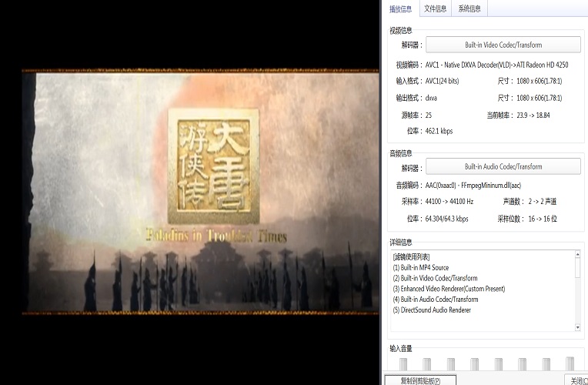Click the Built-in Video Codec/Transform decoder button
Screen dimensions: 588x385
click(x=503, y=45)
